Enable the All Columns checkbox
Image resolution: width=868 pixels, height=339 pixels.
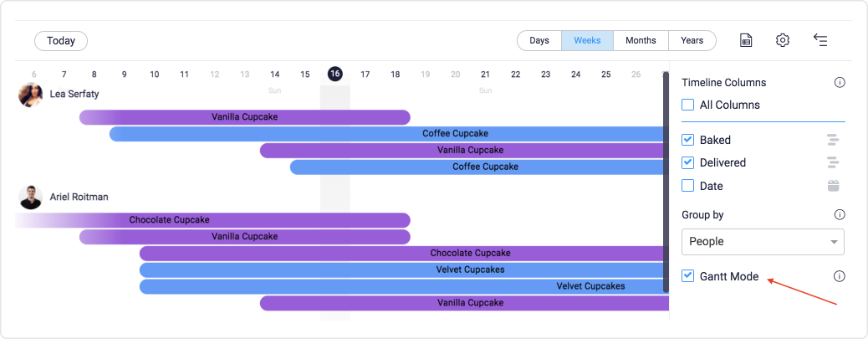(688, 105)
